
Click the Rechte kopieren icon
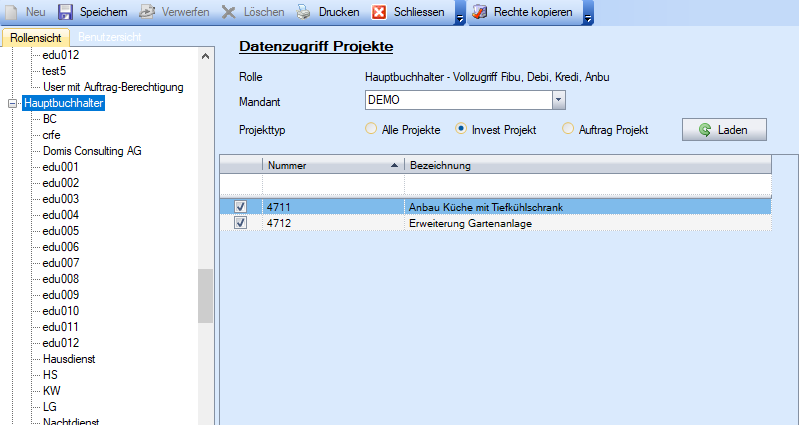pos(479,12)
